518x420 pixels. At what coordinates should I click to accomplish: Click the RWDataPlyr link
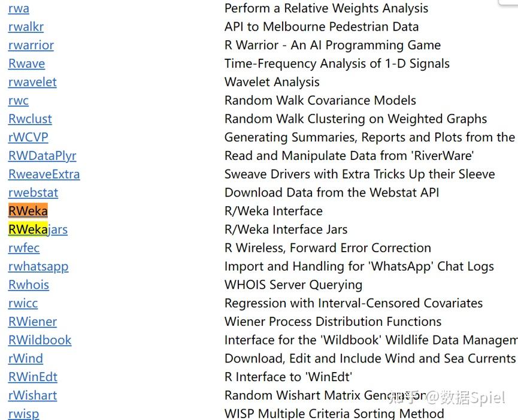(x=43, y=156)
